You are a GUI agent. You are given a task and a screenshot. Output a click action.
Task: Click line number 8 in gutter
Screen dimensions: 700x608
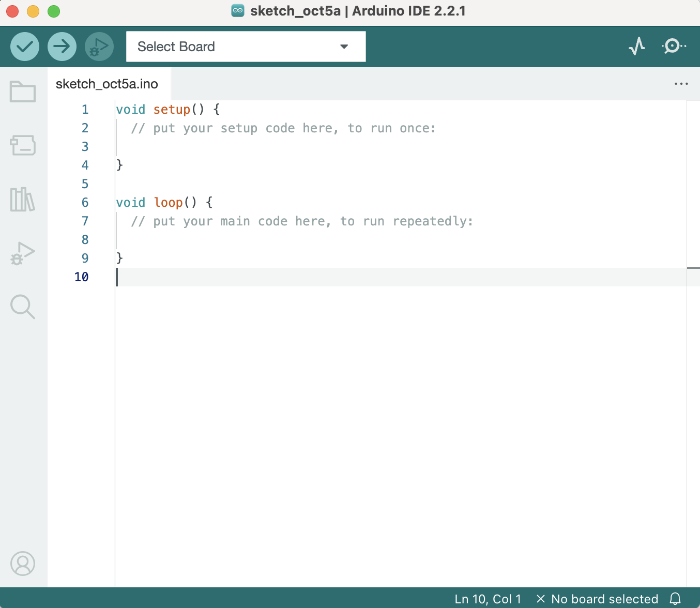click(x=85, y=240)
